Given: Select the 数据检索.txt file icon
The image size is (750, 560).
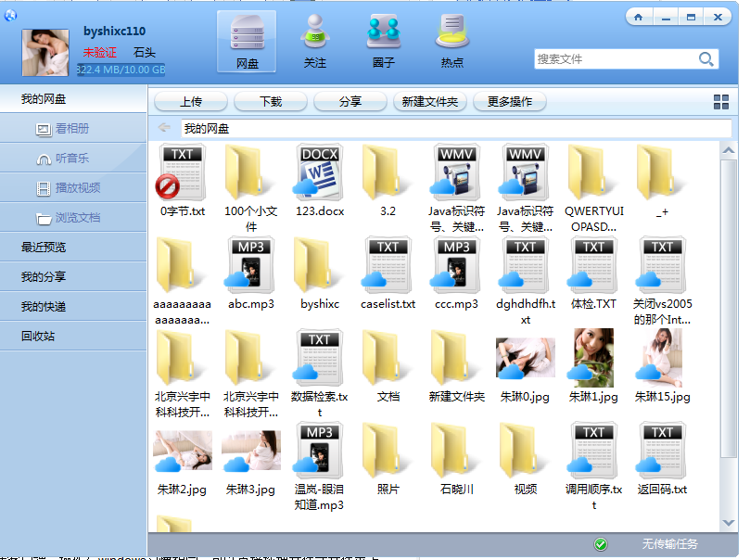Looking at the screenshot, I should [x=318, y=357].
